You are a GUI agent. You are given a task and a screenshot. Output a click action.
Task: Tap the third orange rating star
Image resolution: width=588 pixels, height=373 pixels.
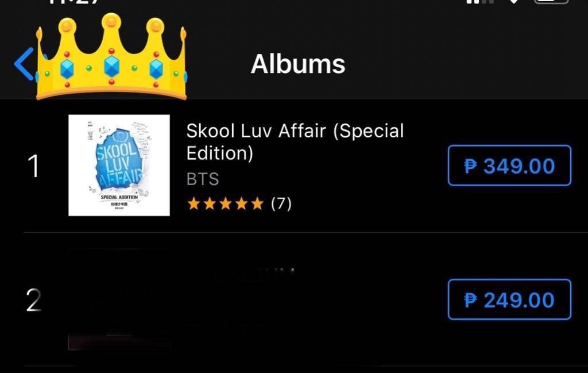(225, 204)
